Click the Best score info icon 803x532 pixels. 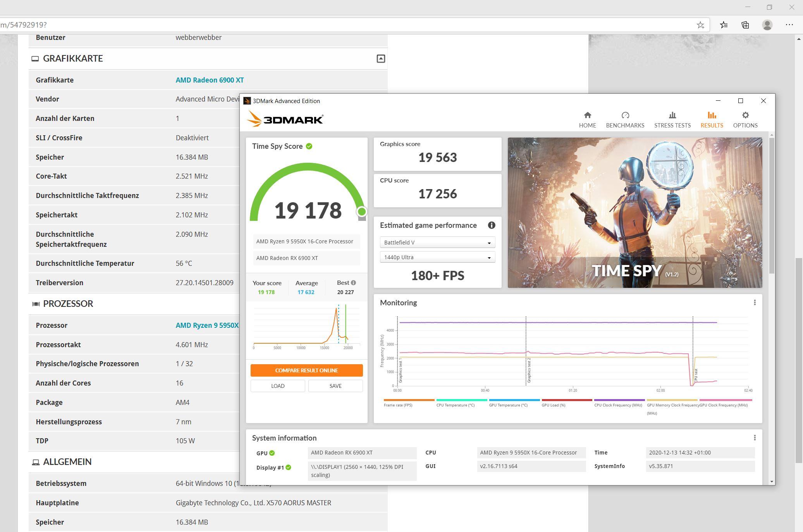353,283
